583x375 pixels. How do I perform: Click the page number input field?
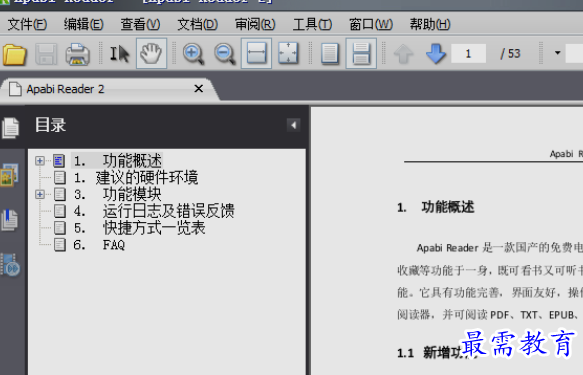coord(468,54)
